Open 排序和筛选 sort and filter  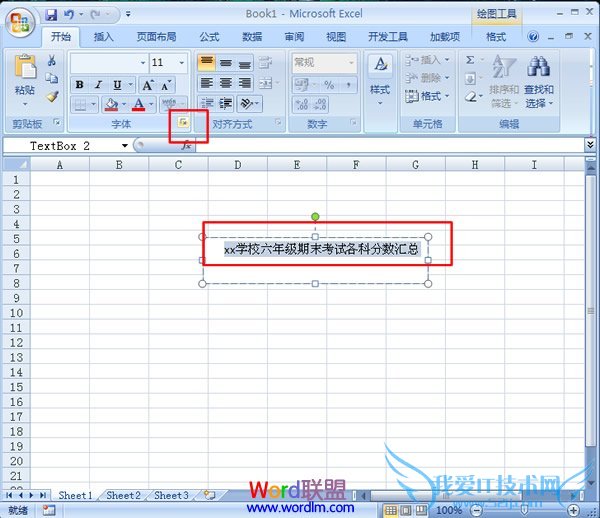504,81
